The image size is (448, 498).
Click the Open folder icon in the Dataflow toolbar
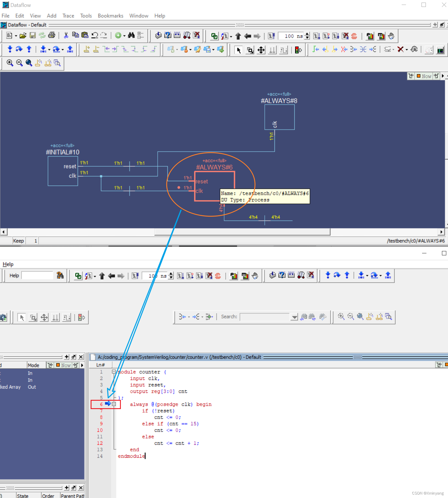coord(23,36)
